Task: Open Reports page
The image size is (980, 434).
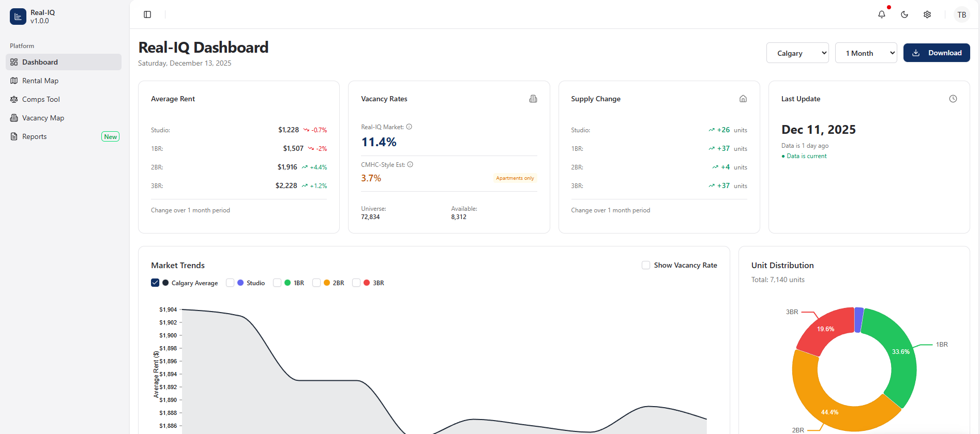Action: click(x=64, y=136)
